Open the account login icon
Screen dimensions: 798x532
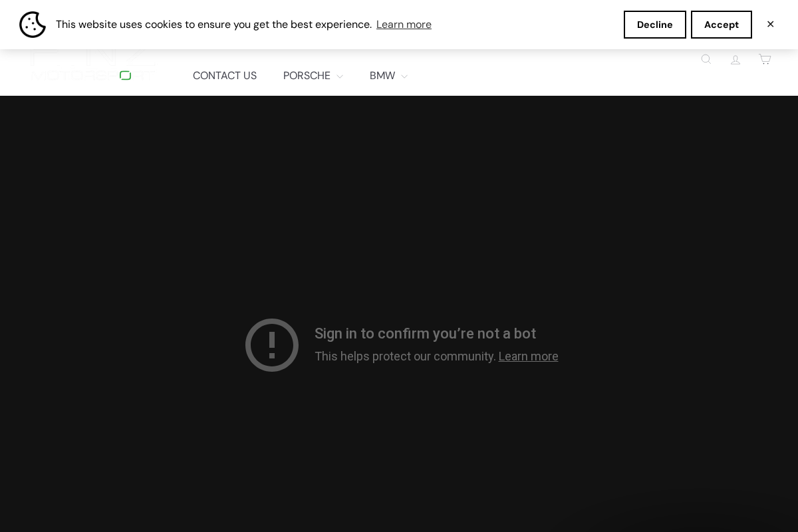pyautogui.click(x=735, y=59)
